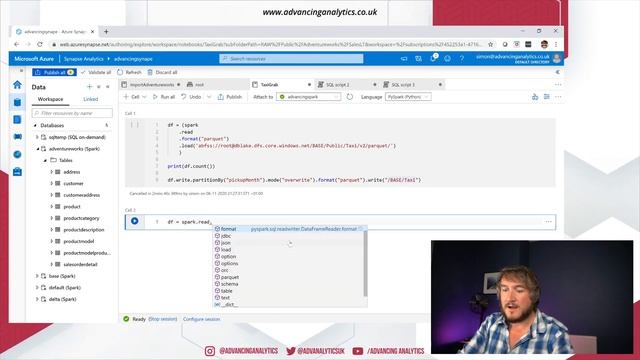Expand the address table node

coord(51,172)
